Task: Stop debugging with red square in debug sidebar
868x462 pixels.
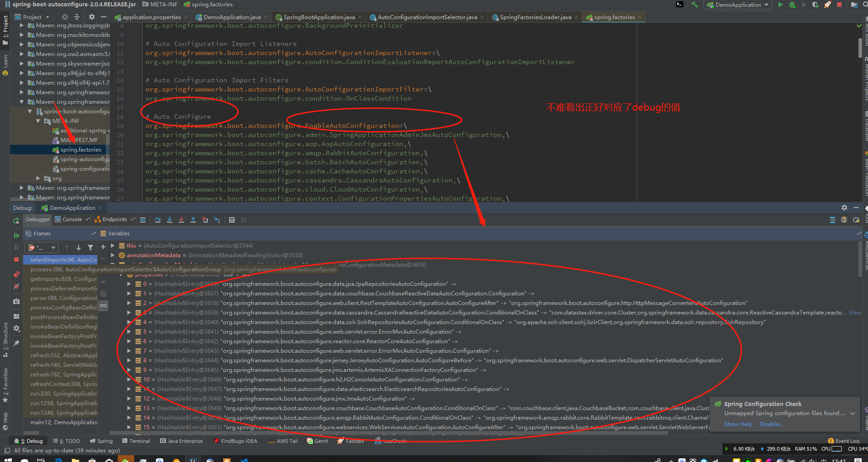Action: 16,259
